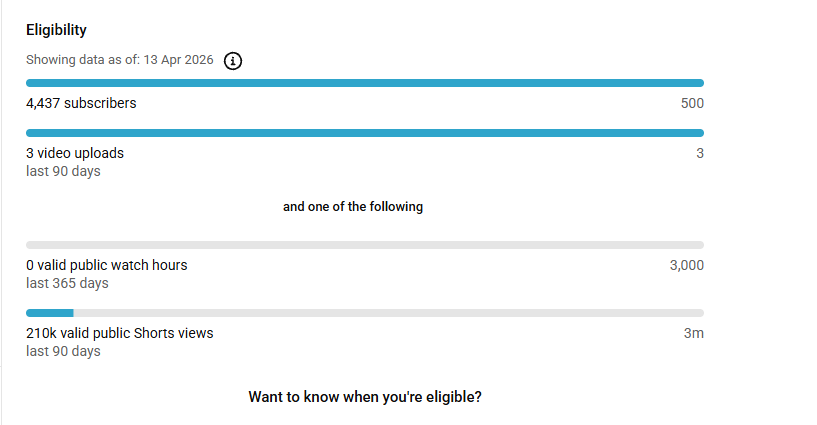Select '210k valid public Shorts views' label

[x=120, y=333]
